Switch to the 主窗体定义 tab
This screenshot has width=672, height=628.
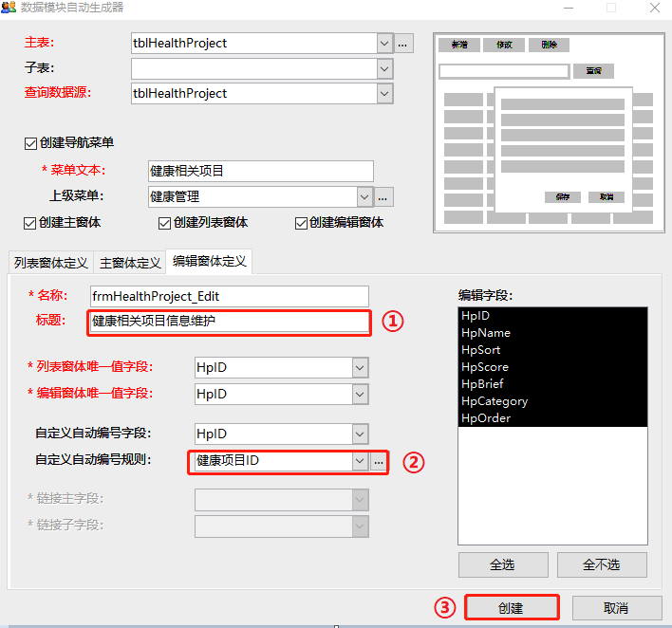point(130,263)
